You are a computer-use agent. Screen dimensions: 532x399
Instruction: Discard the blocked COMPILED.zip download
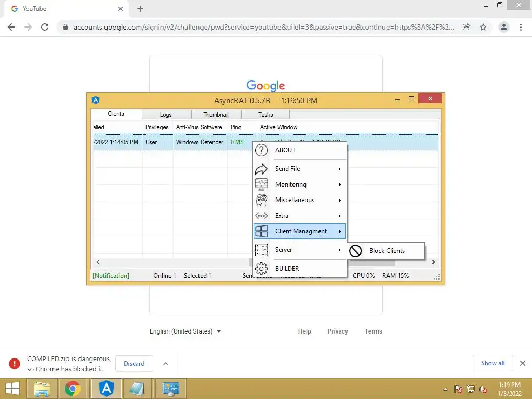134,364
